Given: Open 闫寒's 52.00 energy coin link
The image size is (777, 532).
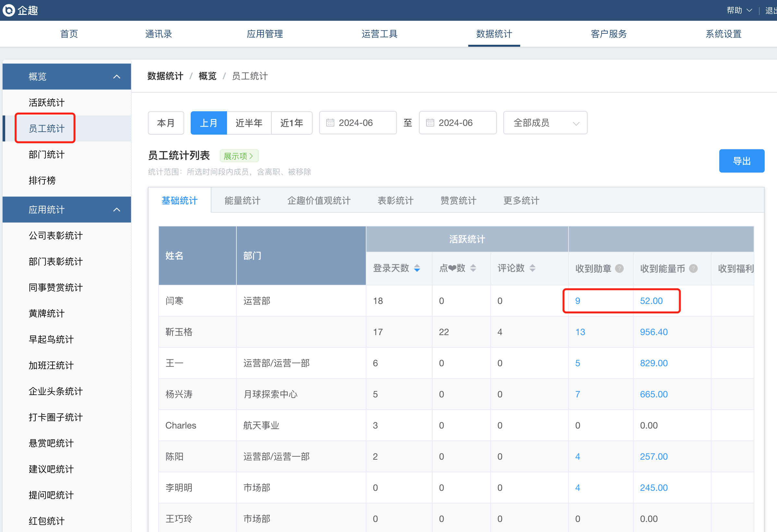Looking at the screenshot, I should [x=651, y=301].
